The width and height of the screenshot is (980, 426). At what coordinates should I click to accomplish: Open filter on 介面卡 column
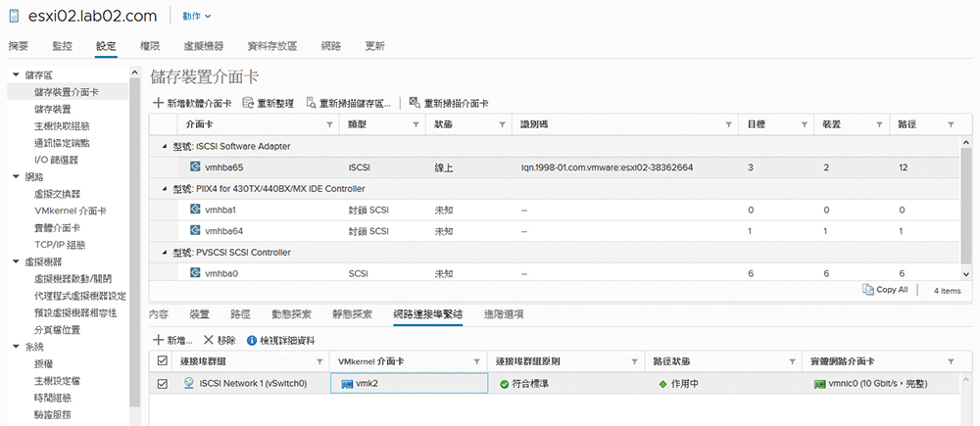pos(329,125)
